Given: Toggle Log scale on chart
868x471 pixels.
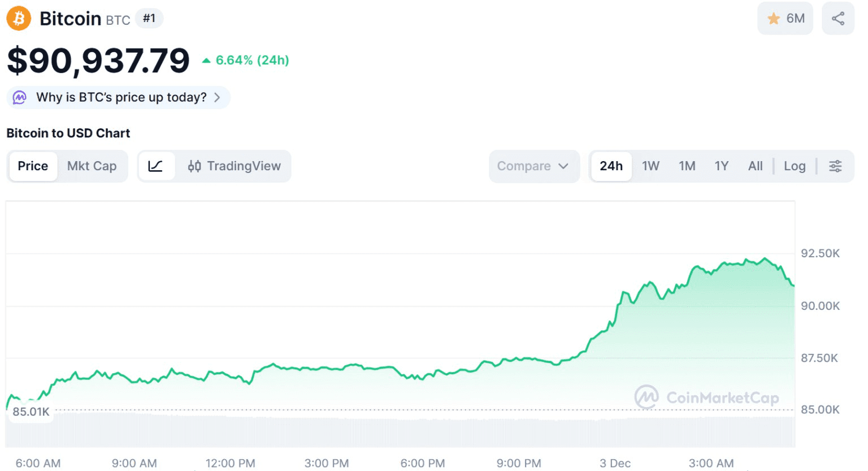Looking at the screenshot, I should click(x=794, y=166).
